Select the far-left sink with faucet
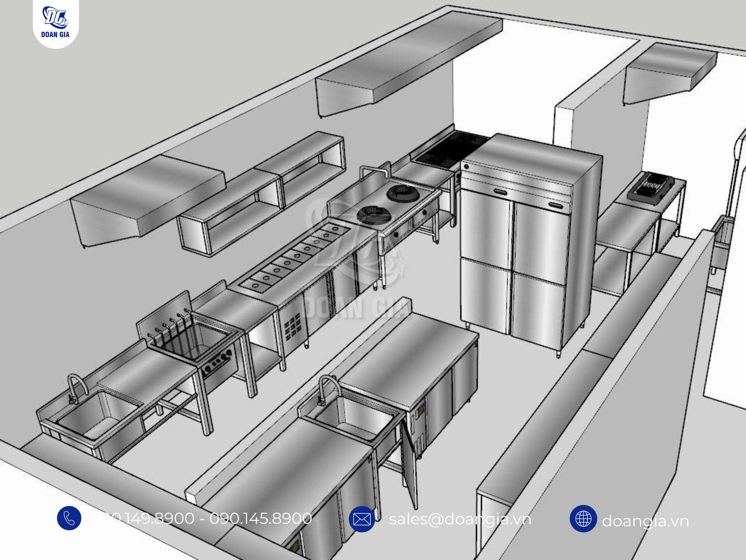 (97, 415)
